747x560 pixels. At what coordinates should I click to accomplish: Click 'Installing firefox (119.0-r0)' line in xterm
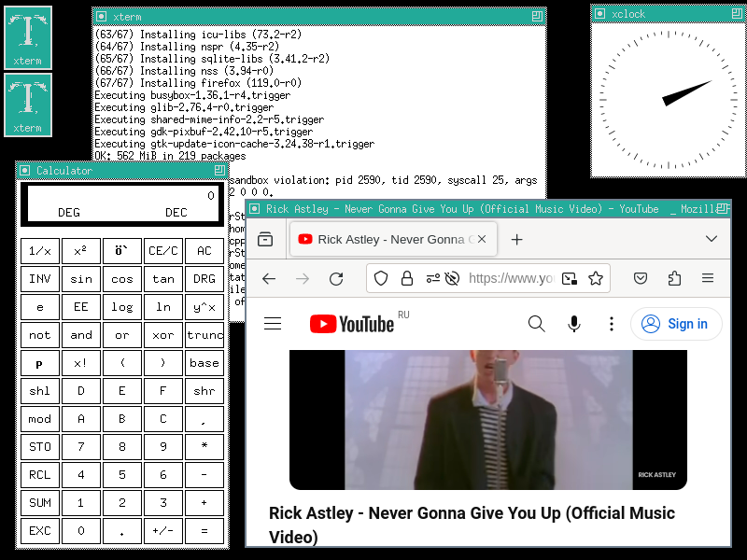220,83
